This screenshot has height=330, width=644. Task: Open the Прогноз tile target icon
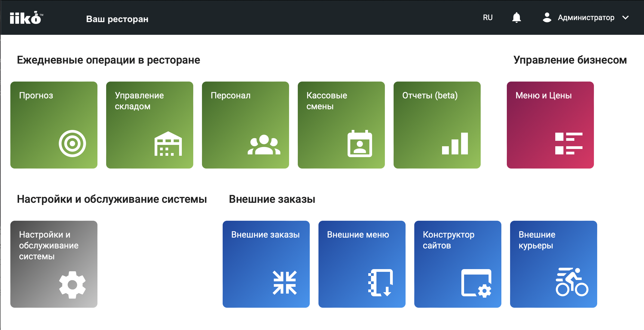pyautogui.click(x=73, y=143)
